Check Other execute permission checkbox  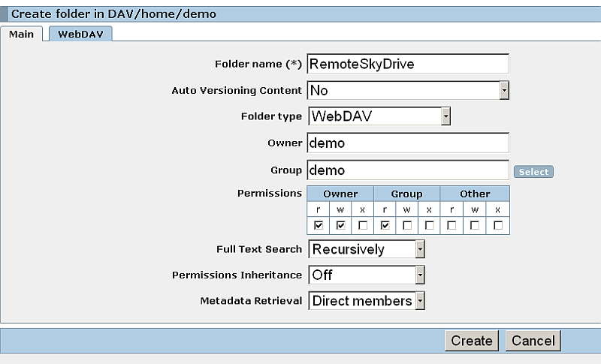point(497,225)
